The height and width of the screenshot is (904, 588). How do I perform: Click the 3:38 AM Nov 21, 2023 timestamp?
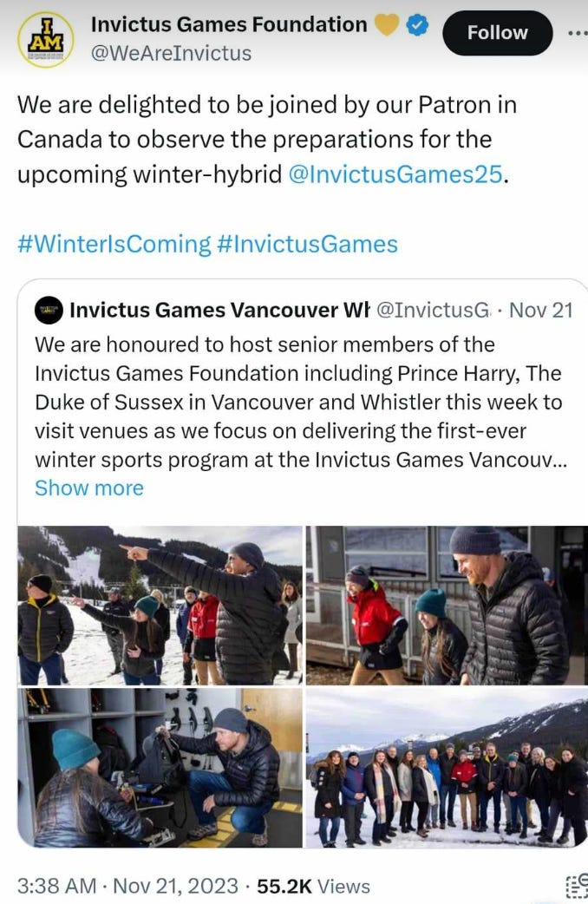(x=127, y=886)
